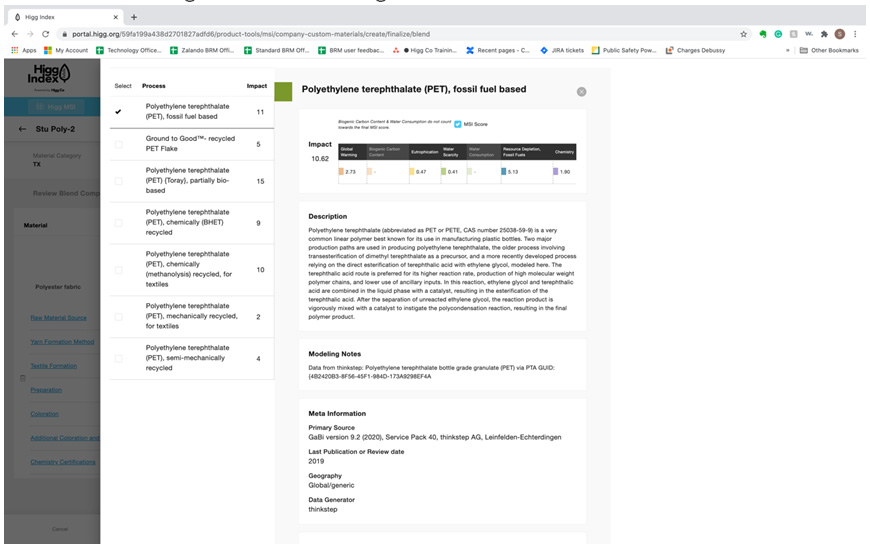Check PET (Toray), partially bio-based checkbox

118,181
